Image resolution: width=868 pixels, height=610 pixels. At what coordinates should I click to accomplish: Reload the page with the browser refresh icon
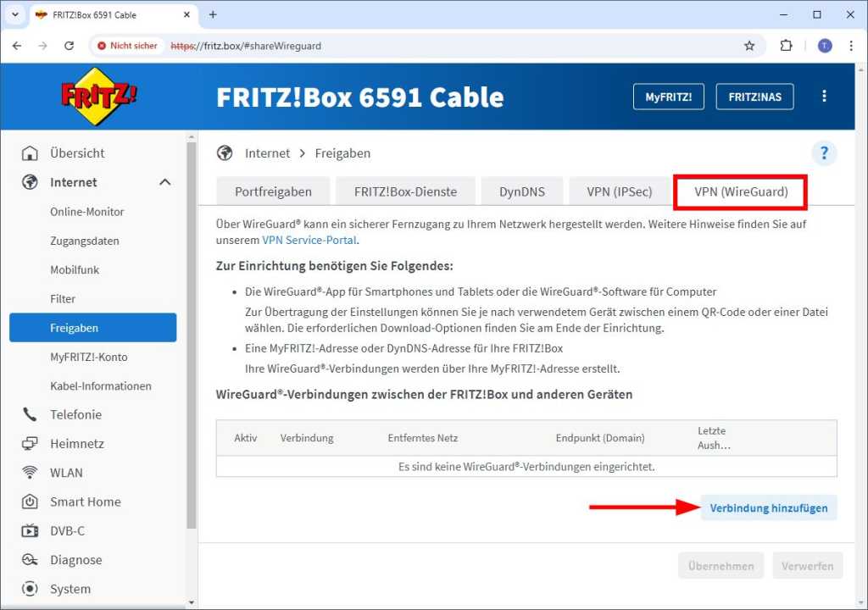click(x=70, y=46)
